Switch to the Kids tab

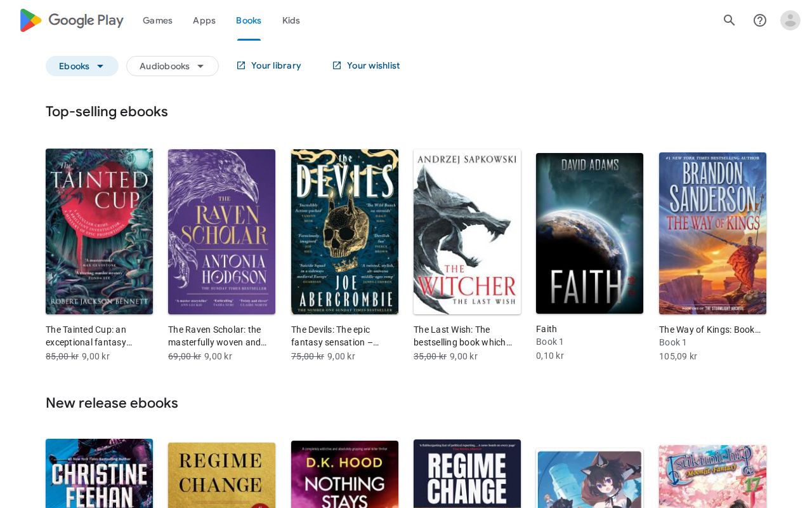291,20
